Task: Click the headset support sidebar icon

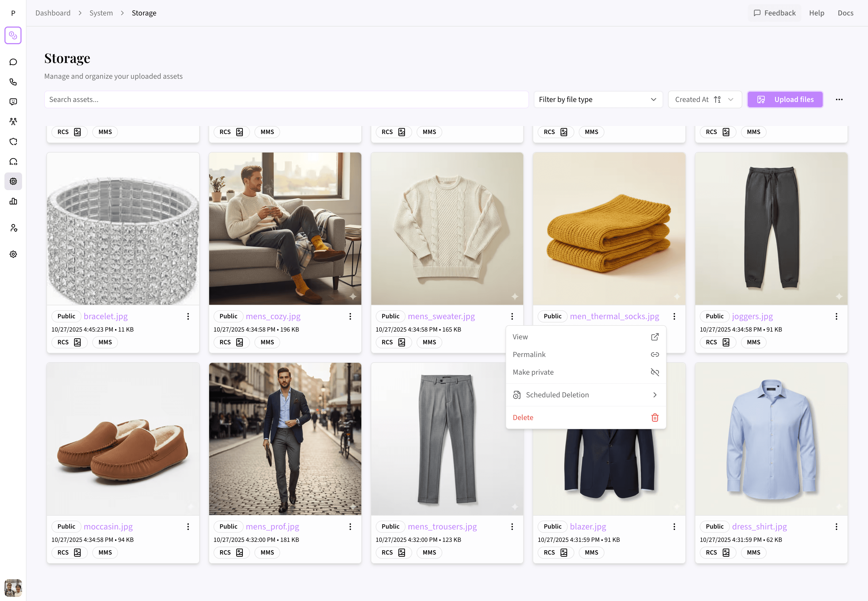Action: coord(13,162)
